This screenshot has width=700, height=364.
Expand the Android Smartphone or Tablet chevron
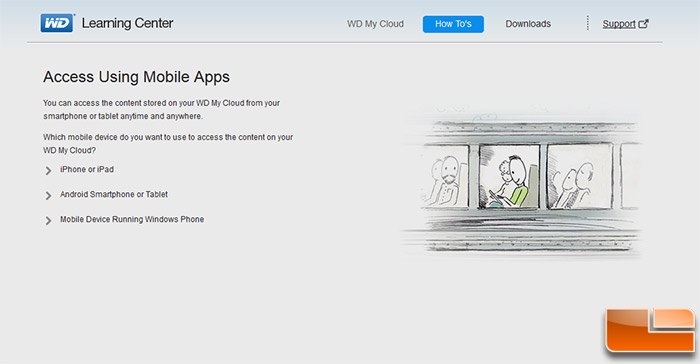pos(48,195)
